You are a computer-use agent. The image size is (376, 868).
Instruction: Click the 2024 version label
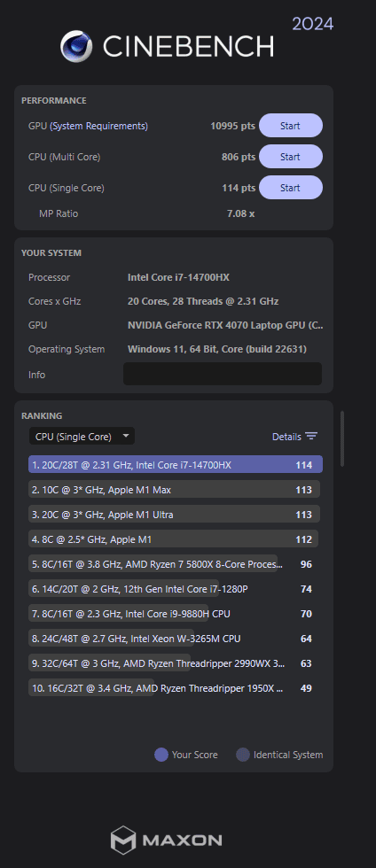click(313, 24)
